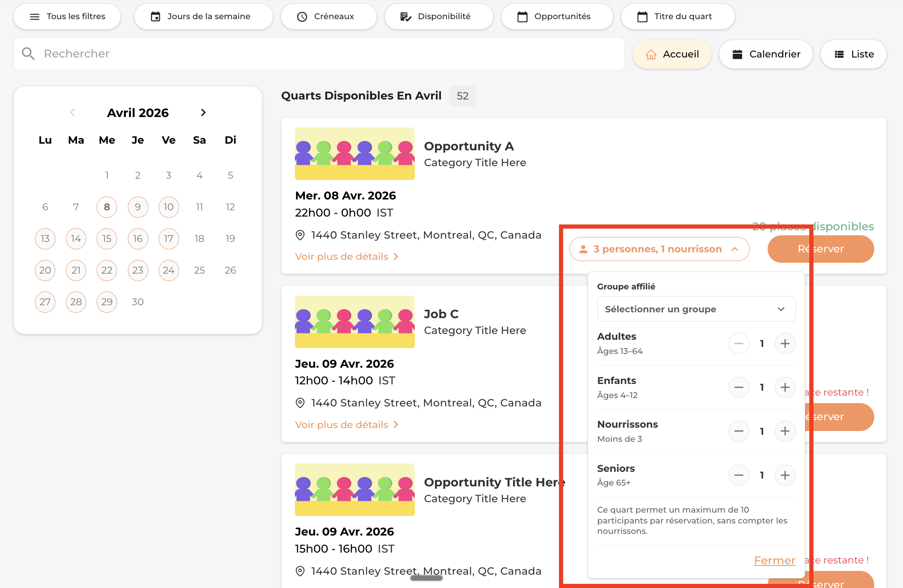Open the Sélectionner un groupe dropdown
The height and width of the screenshot is (588, 903).
click(x=696, y=309)
